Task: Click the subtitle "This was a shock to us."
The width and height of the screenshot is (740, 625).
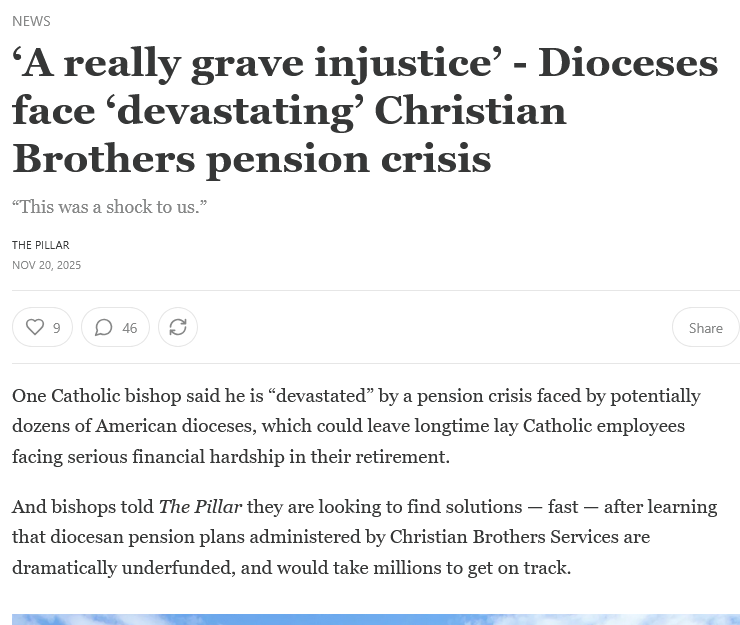Action: click(109, 207)
